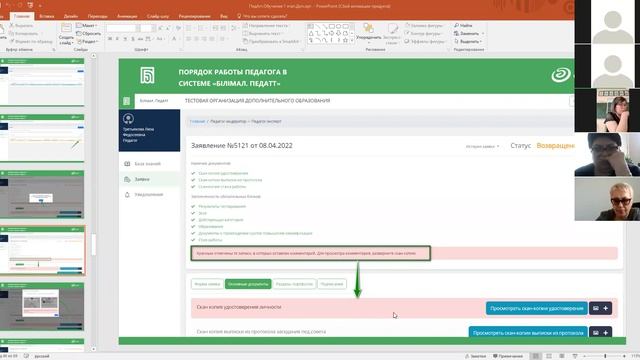The height and width of the screenshot is (360, 640).
Task: Click the zoom slider handle in status bar
Action: point(605,356)
